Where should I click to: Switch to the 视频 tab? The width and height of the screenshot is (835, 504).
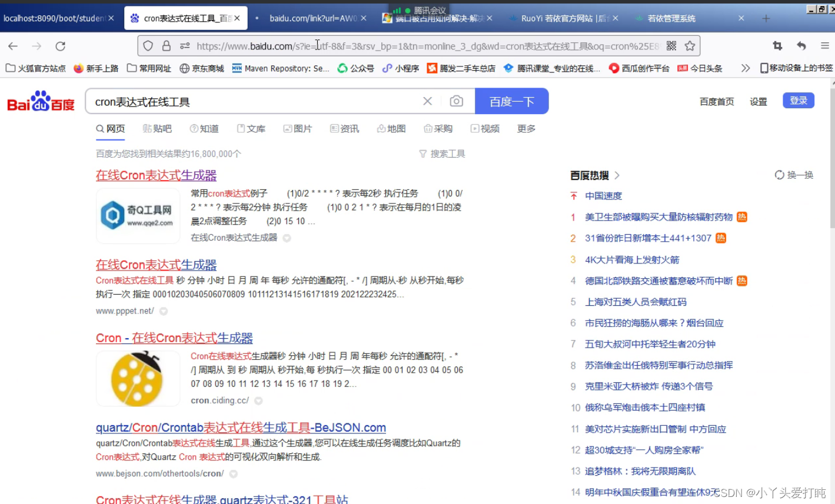[x=485, y=129]
